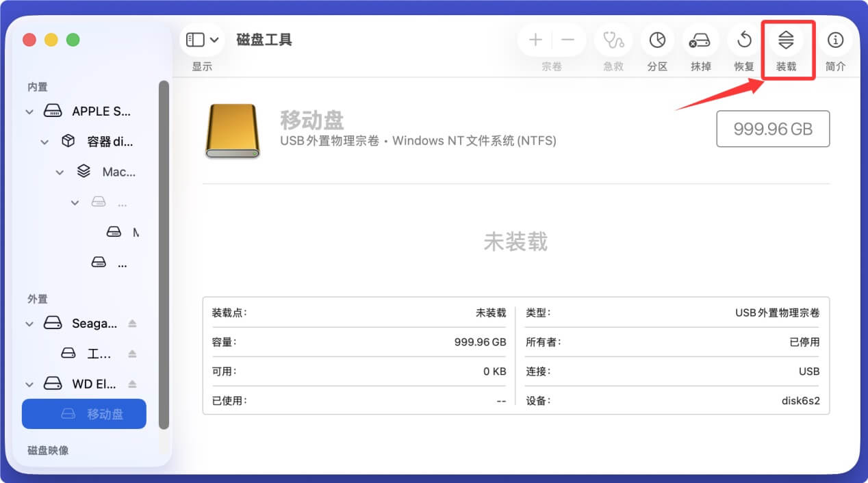
Task: Mount the volume using the 装载 icon
Action: pos(787,40)
